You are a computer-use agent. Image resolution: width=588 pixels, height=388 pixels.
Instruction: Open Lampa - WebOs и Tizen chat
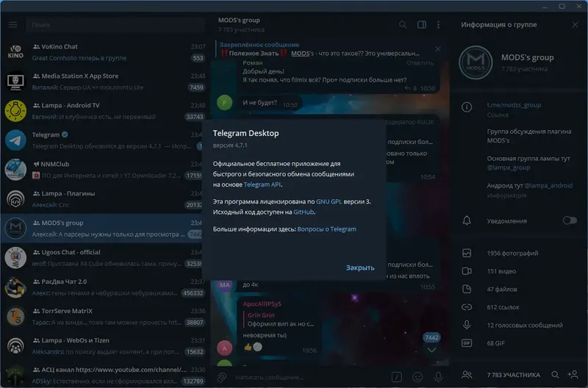point(105,345)
